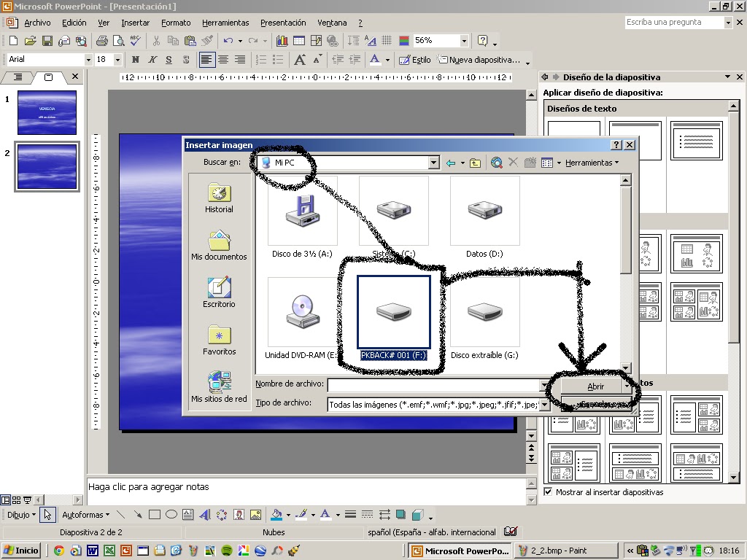The height and width of the screenshot is (560, 747).
Task: Select Disco de 3½ (A:) drive
Action: (x=302, y=217)
